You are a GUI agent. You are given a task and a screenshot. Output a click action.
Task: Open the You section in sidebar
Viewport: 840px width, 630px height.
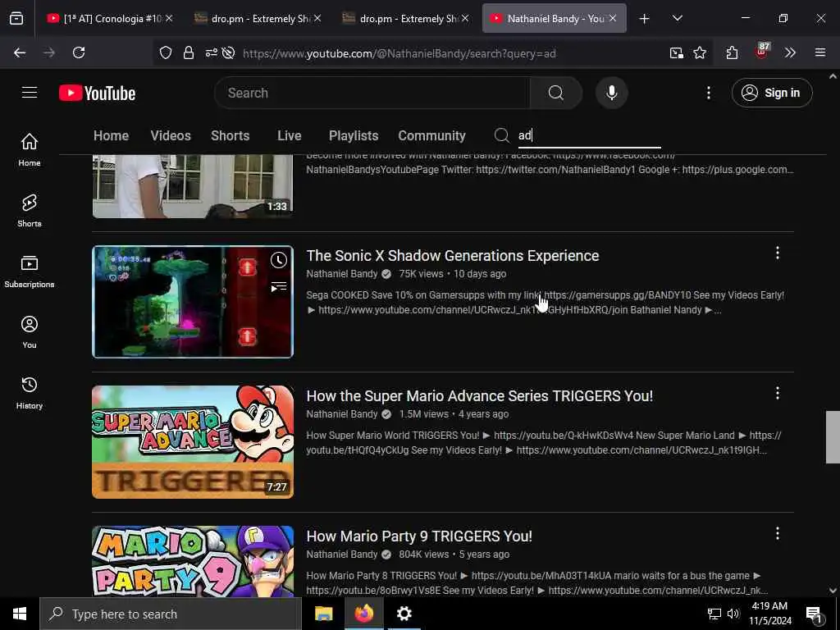pos(30,331)
